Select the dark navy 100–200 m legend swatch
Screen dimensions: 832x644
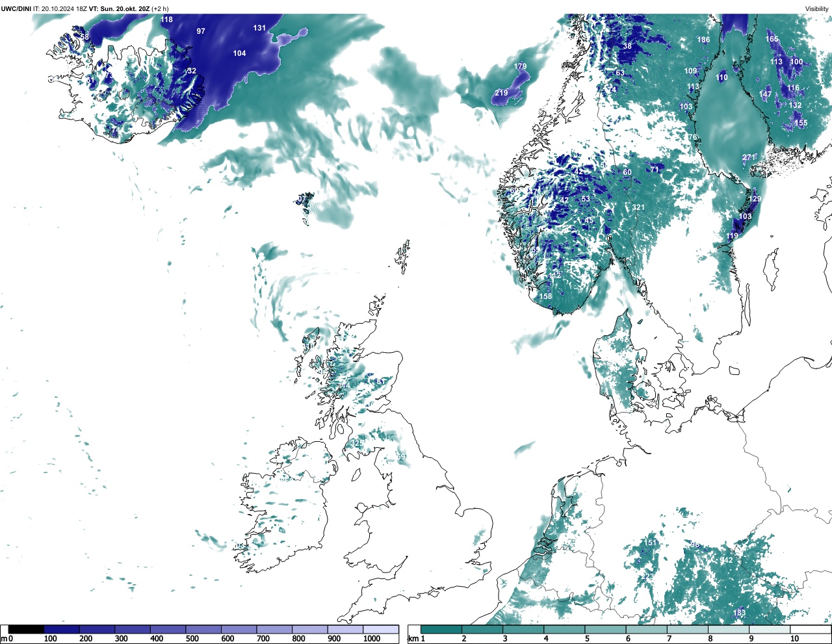pos(62,629)
